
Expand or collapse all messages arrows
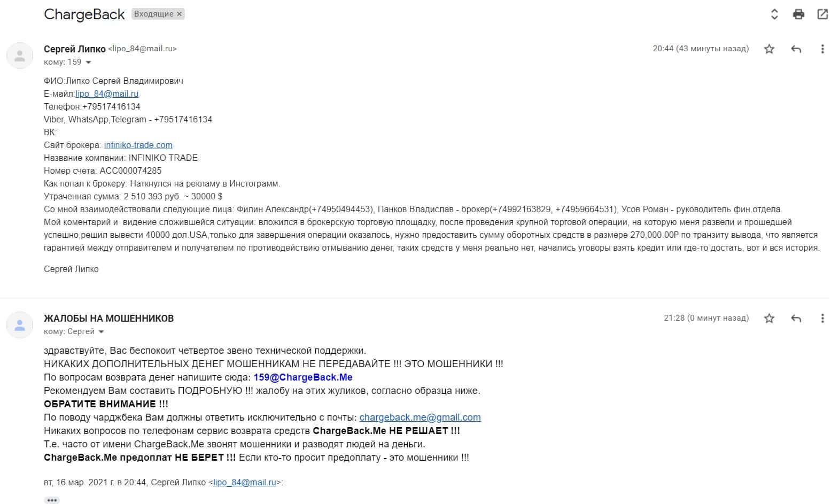click(774, 14)
